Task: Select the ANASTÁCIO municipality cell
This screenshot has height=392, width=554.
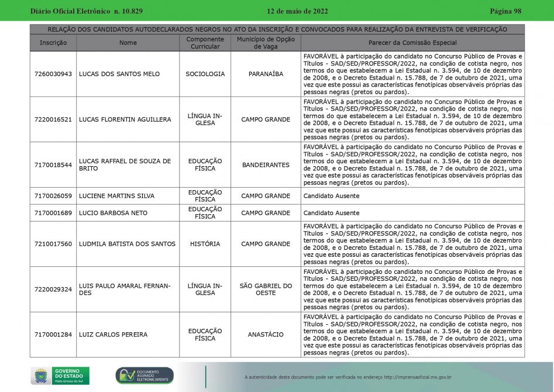Action: coord(266,335)
